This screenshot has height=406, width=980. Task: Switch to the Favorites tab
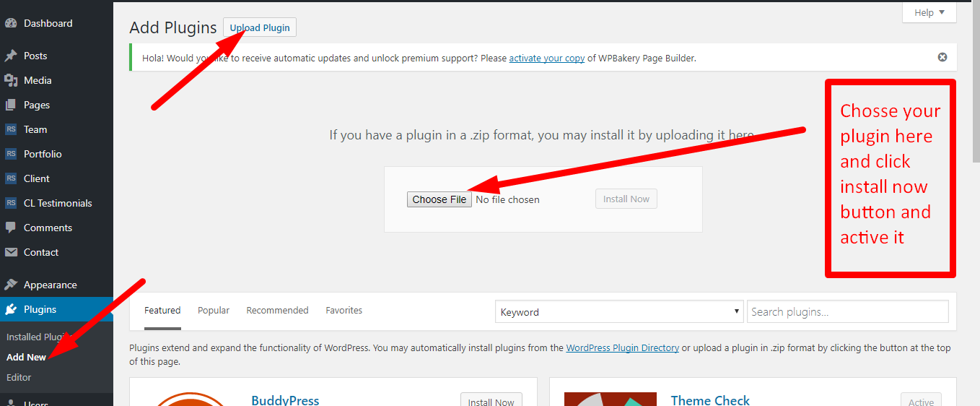click(x=344, y=310)
